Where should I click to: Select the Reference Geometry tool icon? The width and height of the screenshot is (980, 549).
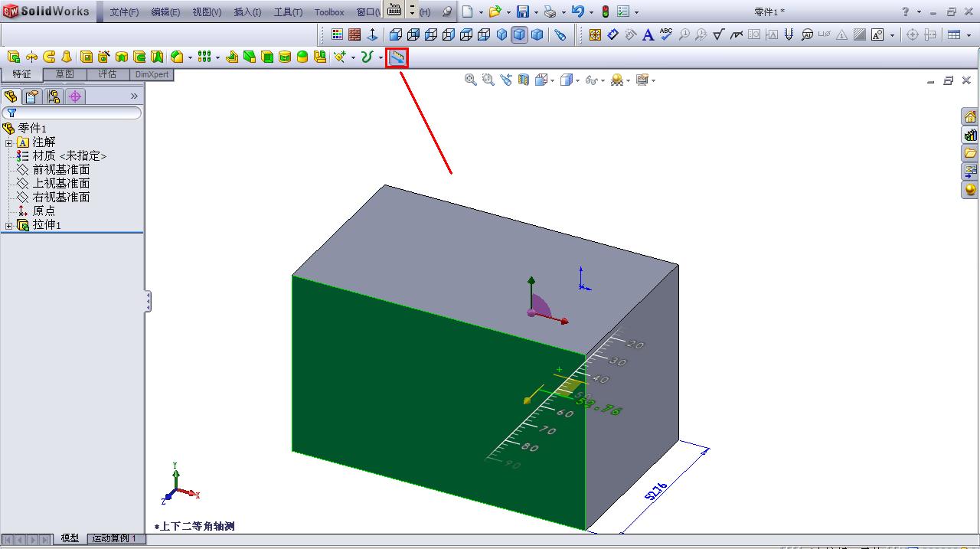click(340, 57)
